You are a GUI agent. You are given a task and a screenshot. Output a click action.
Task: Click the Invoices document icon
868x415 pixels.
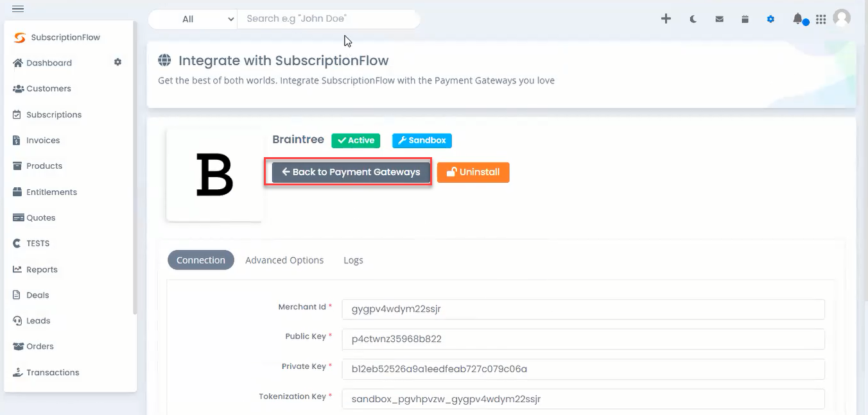pyautogui.click(x=17, y=140)
